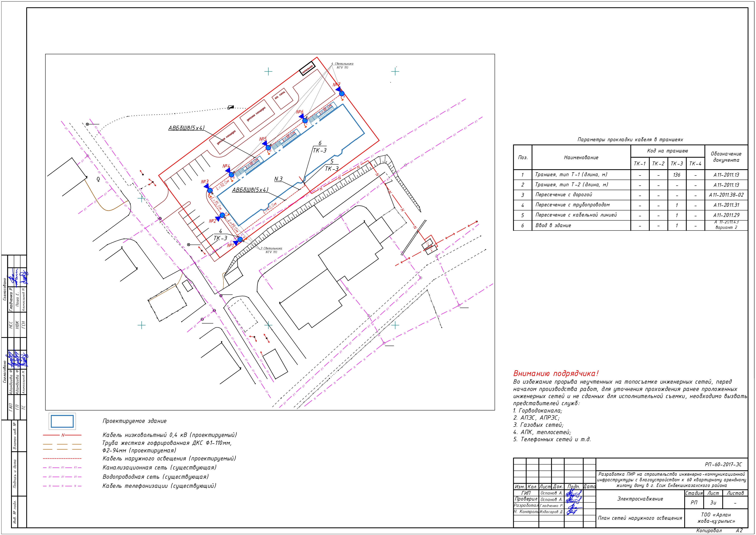
Task: Click the '1. Горводоканала;' list item
Action: tap(538, 411)
